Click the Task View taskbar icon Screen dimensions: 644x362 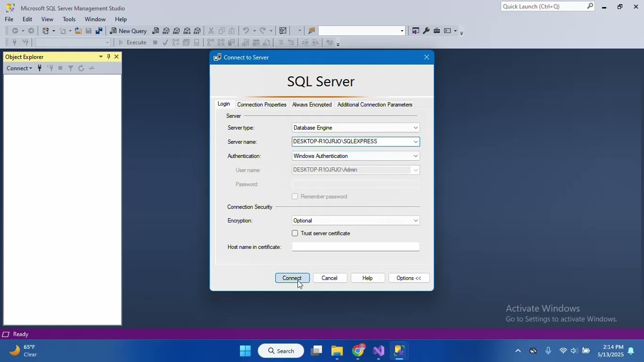(316, 351)
